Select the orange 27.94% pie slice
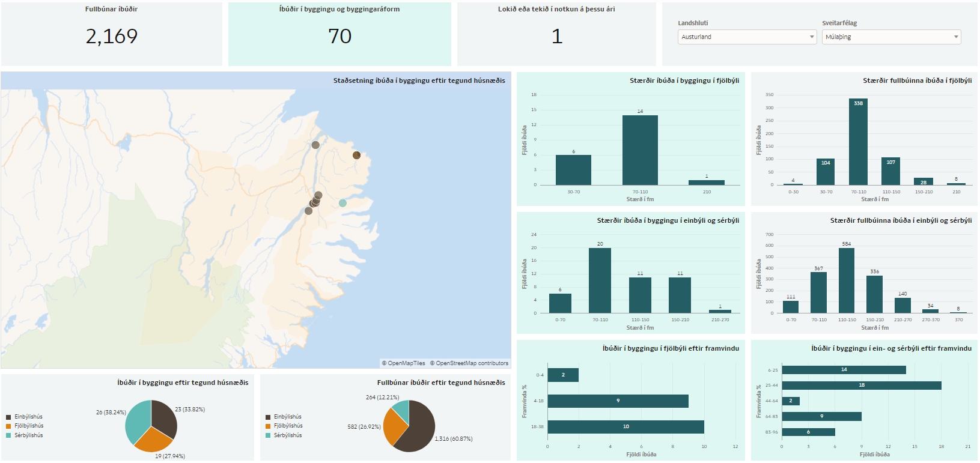This screenshot has width=980, height=463. [152, 441]
